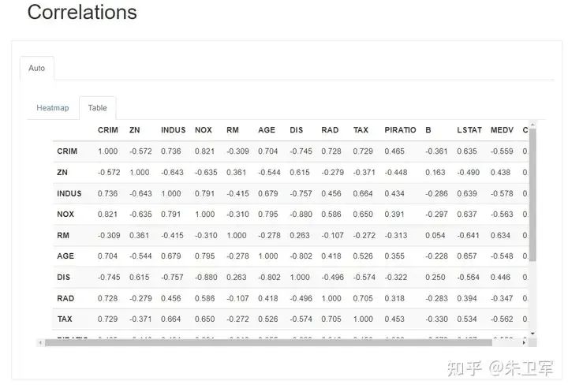Click -0.641 in RM row LSTAT column
568x392 pixels.
(468, 236)
